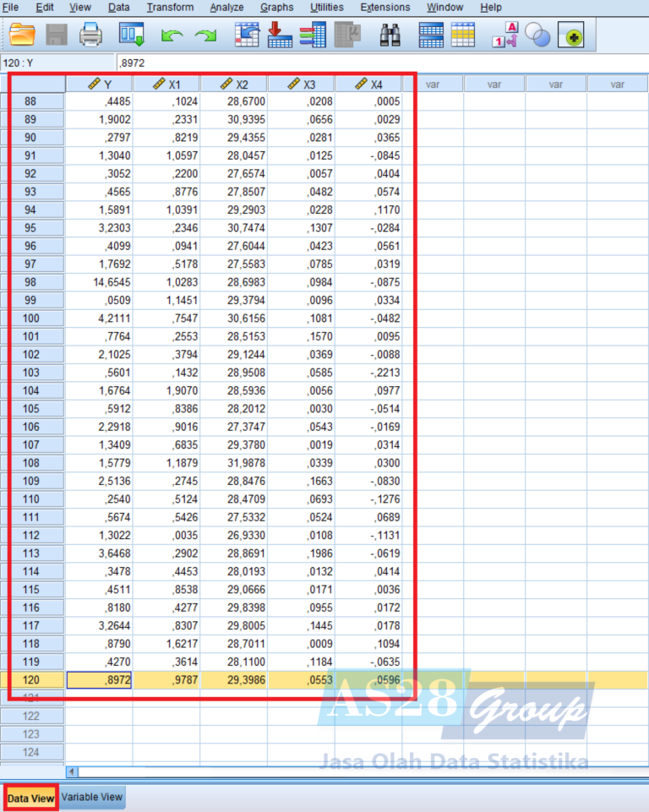
Task: Open the Recall recently used dialogs icon
Action: [x=132, y=35]
